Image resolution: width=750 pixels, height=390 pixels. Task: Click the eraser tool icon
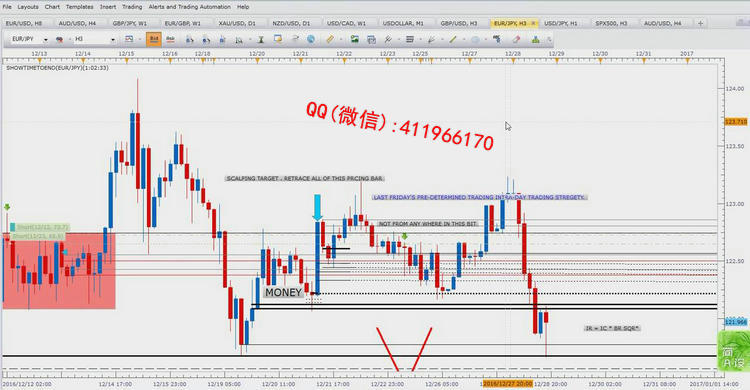pos(516,39)
